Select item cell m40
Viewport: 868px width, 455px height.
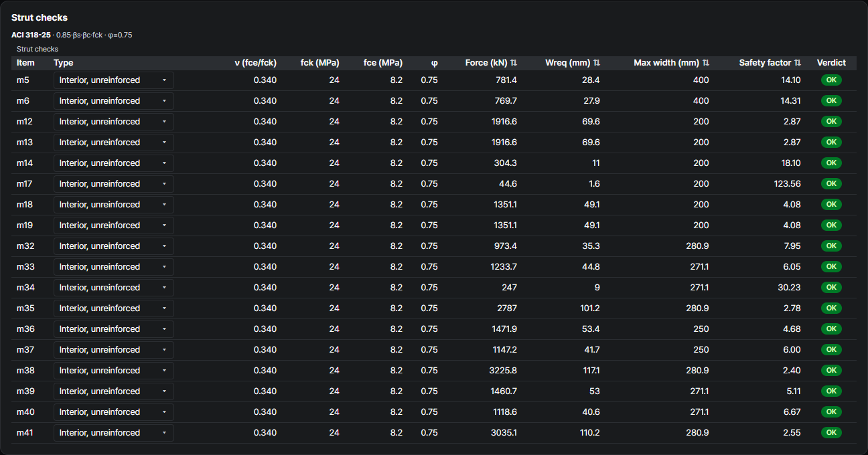25,412
